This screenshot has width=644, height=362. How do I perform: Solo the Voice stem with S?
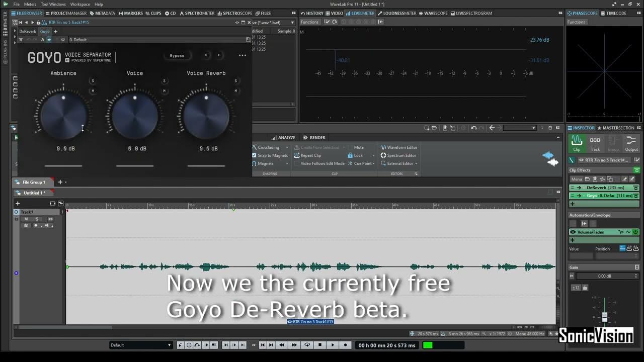pos(164,81)
